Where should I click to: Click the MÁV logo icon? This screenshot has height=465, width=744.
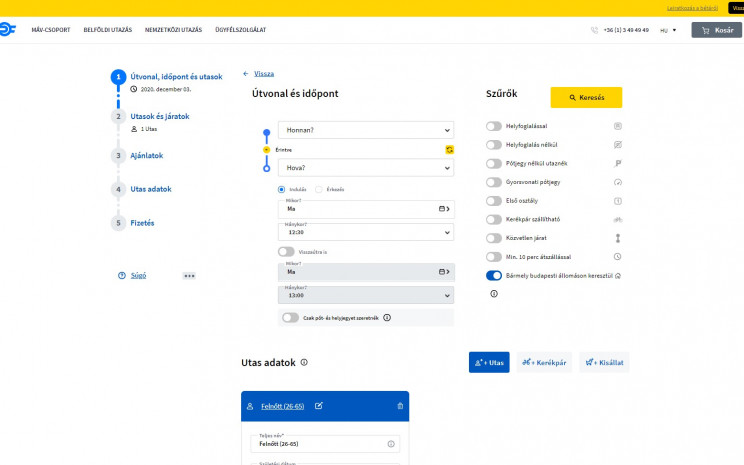[11, 30]
